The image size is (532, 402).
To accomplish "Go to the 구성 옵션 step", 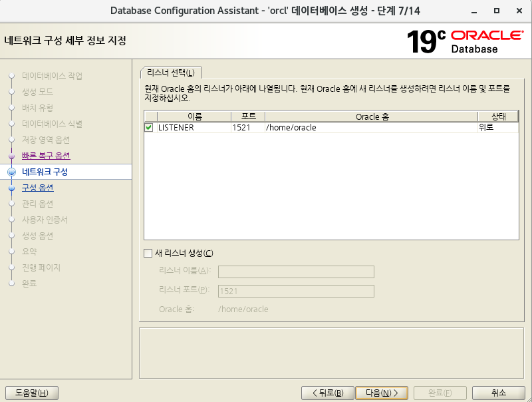I will coord(38,188).
